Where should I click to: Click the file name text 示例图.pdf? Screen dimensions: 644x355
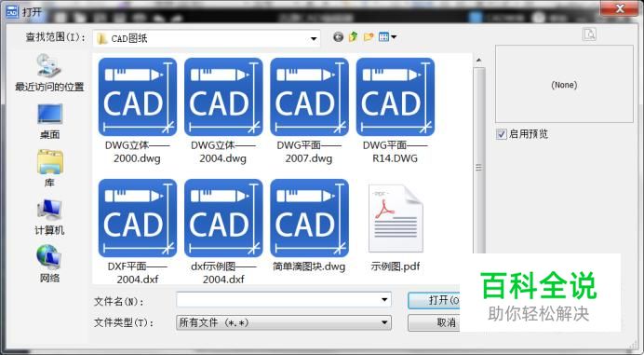point(396,266)
